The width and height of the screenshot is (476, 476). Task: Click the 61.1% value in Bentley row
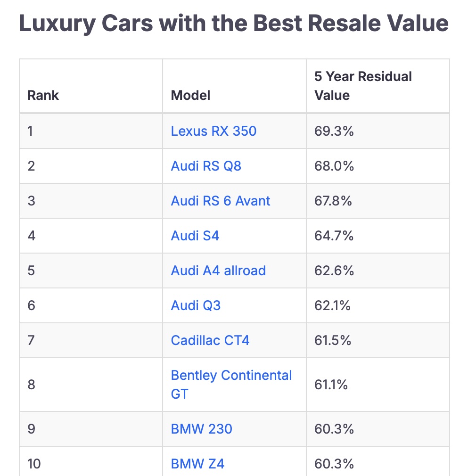click(x=331, y=385)
